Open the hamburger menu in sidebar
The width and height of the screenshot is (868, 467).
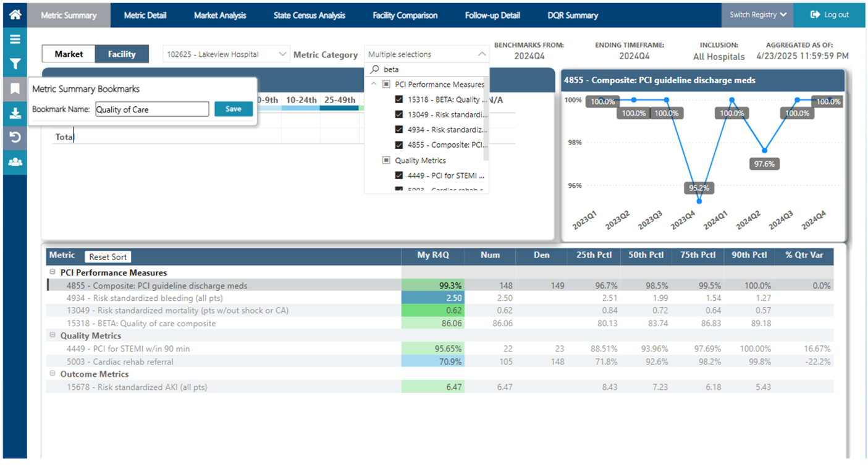click(x=15, y=40)
